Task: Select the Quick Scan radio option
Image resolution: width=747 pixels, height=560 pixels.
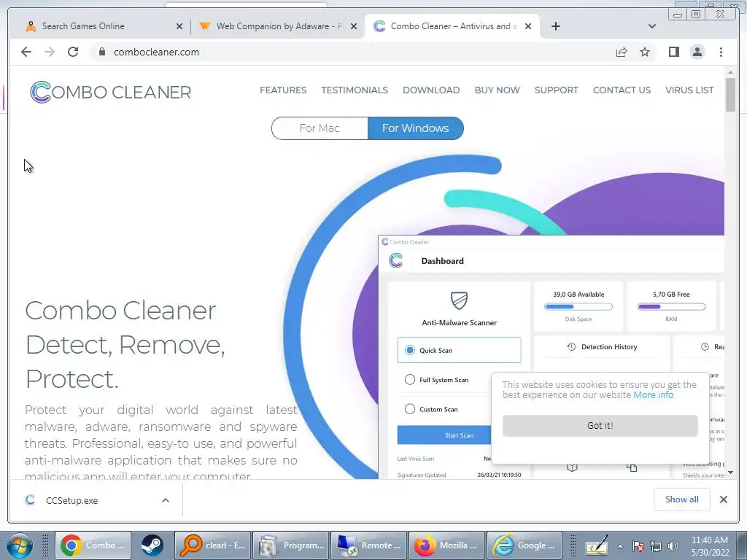Action: coord(410,350)
